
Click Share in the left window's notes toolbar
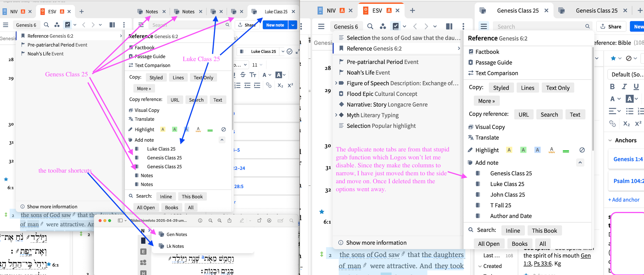(x=247, y=25)
